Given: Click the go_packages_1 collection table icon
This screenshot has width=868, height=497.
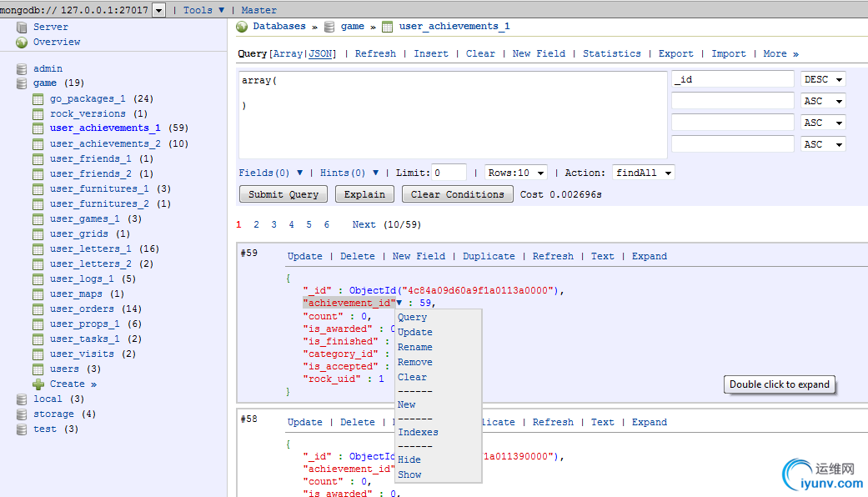Looking at the screenshot, I should pyautogui.click(x=38, y=99).
